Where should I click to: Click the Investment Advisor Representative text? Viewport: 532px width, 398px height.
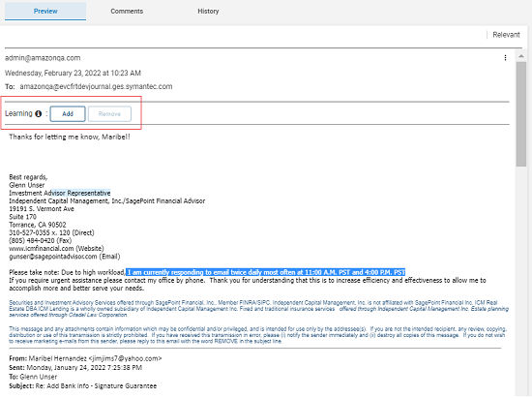[x=60, y=193]
